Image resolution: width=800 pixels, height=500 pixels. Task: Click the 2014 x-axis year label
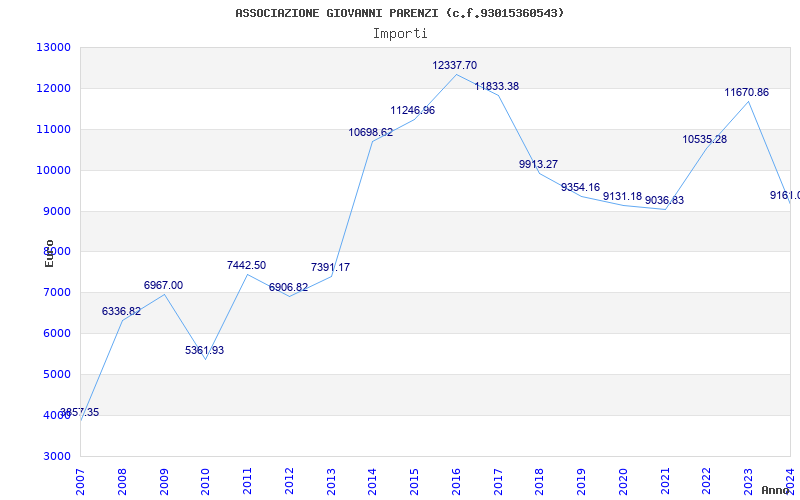(x=372, y=481)
